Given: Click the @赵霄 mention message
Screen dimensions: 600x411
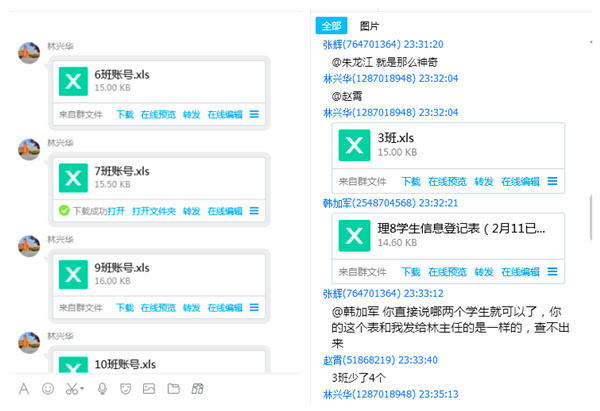Looking at the screenshot, I should tap(347, 96).
